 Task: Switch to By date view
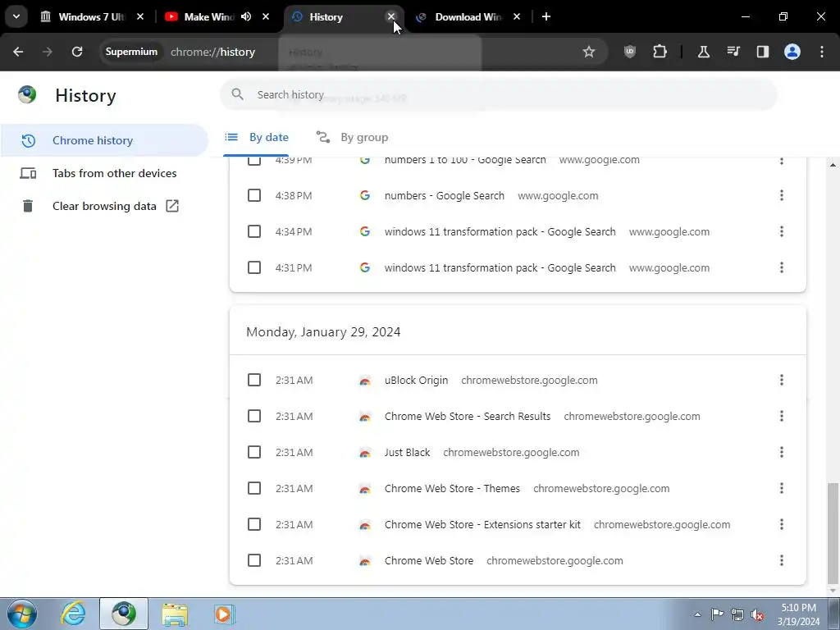pos(256,137)
